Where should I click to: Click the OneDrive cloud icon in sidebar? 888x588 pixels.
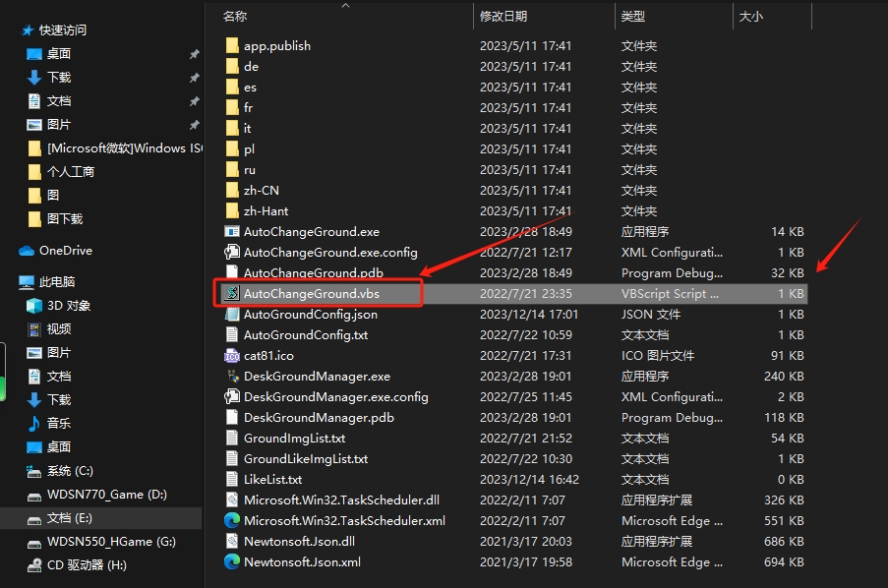(27, 251)
